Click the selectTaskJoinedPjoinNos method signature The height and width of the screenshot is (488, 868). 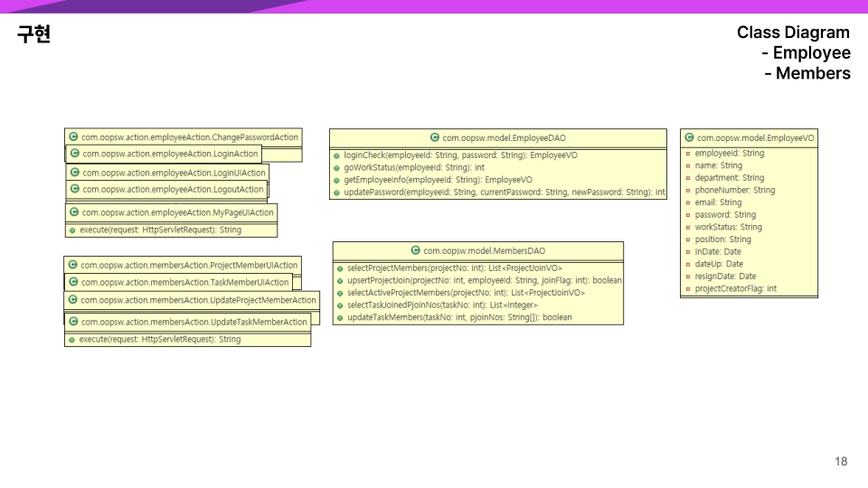coord(442,305)
